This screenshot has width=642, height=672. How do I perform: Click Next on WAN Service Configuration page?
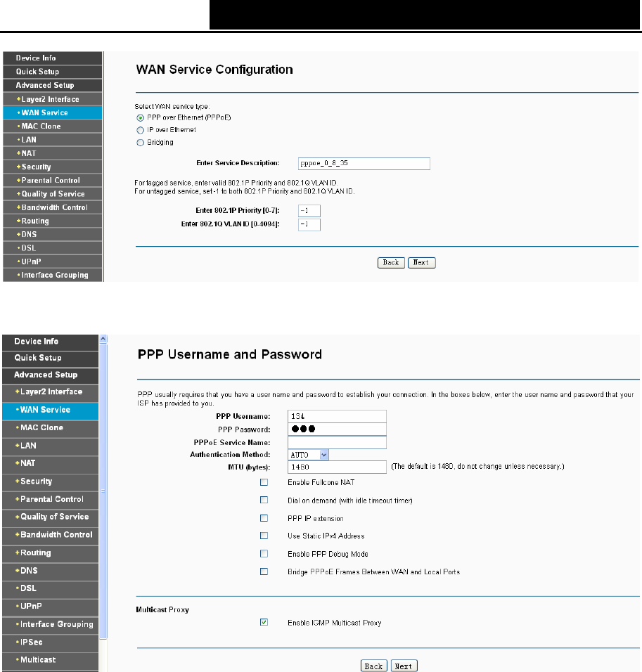(422, 263)
